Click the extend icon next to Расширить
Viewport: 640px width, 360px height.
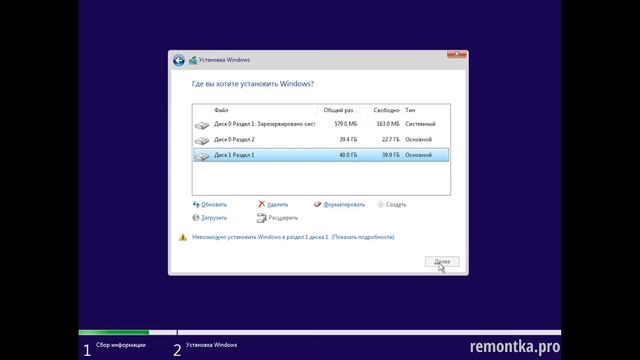261,218
